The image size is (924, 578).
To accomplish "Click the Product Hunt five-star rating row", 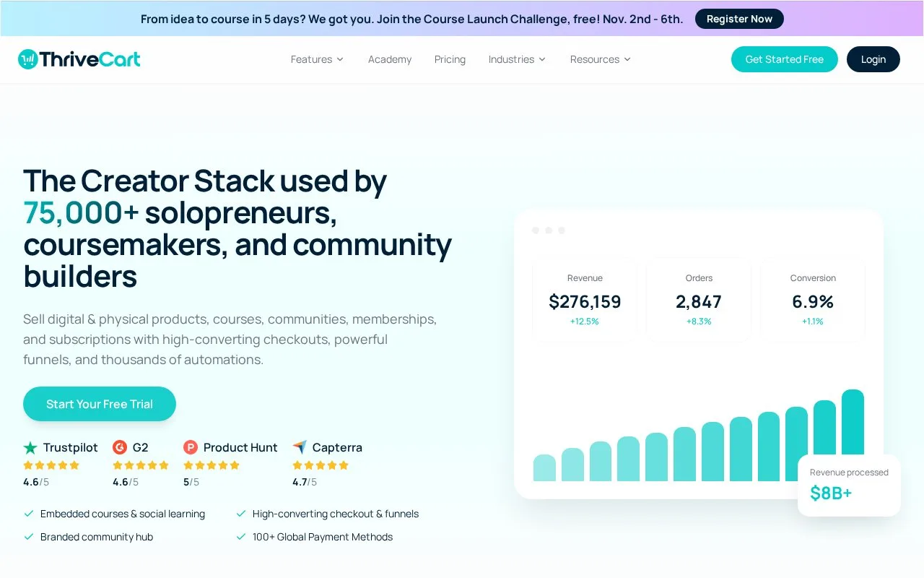I will (x=212, y=465).
